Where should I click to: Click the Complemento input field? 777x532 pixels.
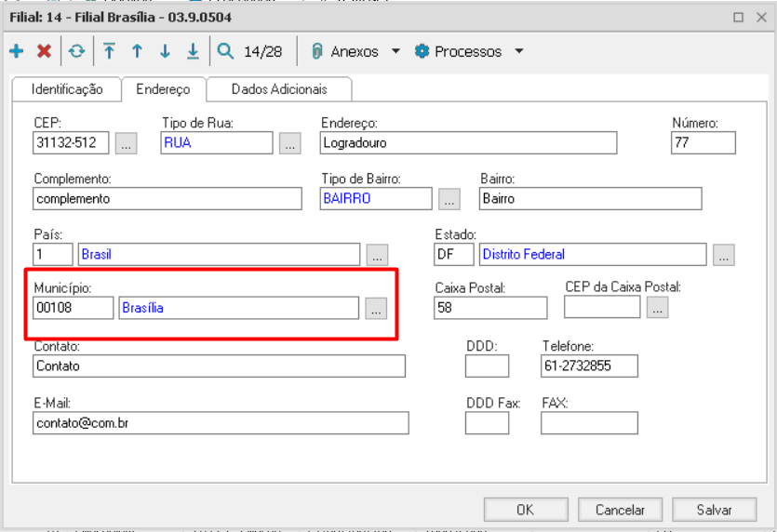pos(167,199)
